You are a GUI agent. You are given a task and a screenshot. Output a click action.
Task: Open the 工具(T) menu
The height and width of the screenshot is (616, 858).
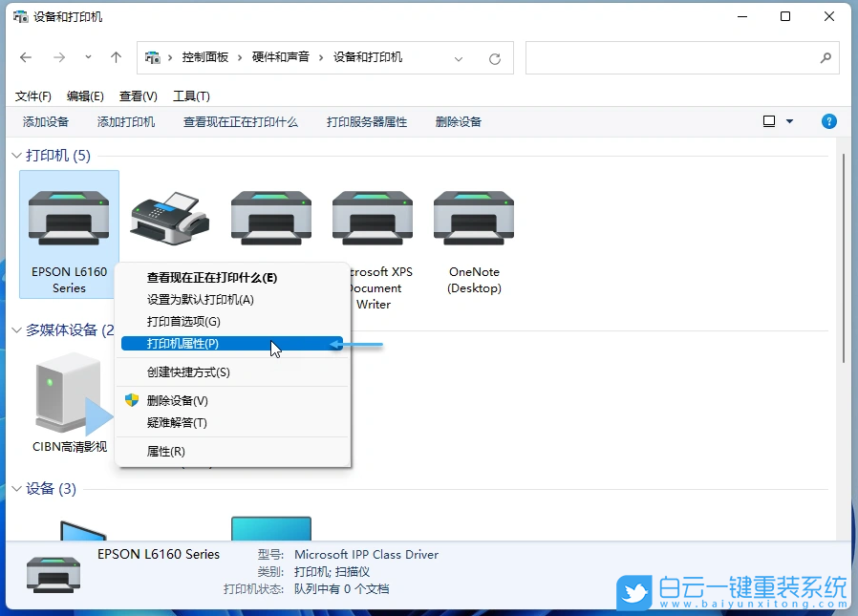coord(190,96)
